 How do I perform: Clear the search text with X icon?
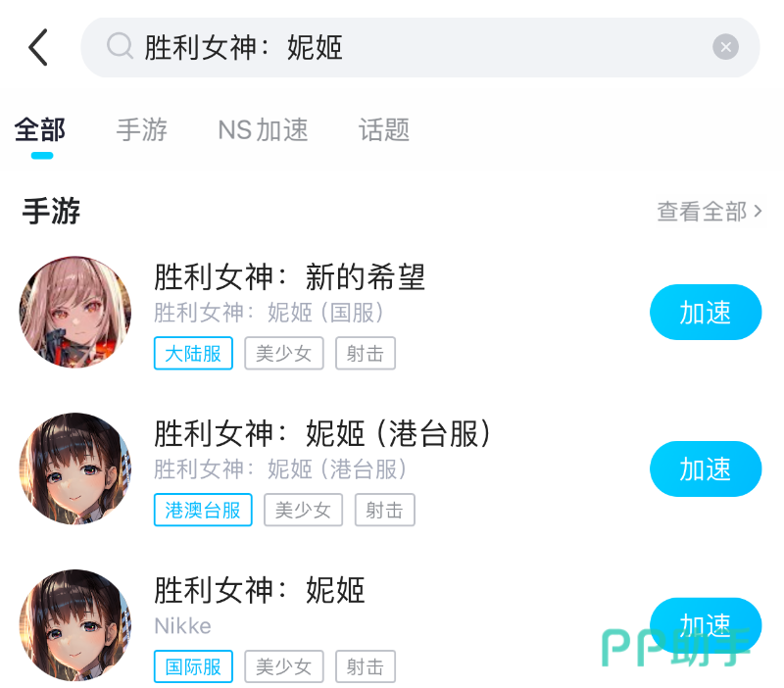tap(725, 47)
